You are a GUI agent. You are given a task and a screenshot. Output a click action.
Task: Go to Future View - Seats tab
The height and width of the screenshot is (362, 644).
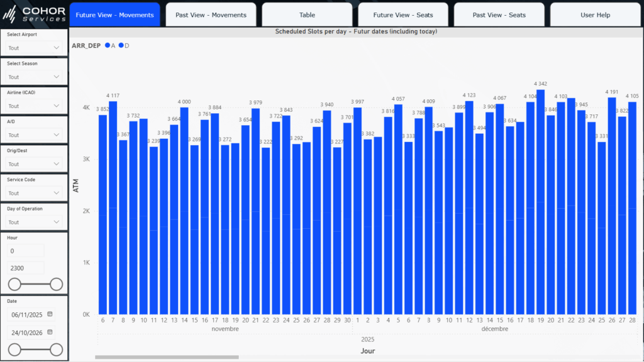pyautogui.click(x=402, y=15)
